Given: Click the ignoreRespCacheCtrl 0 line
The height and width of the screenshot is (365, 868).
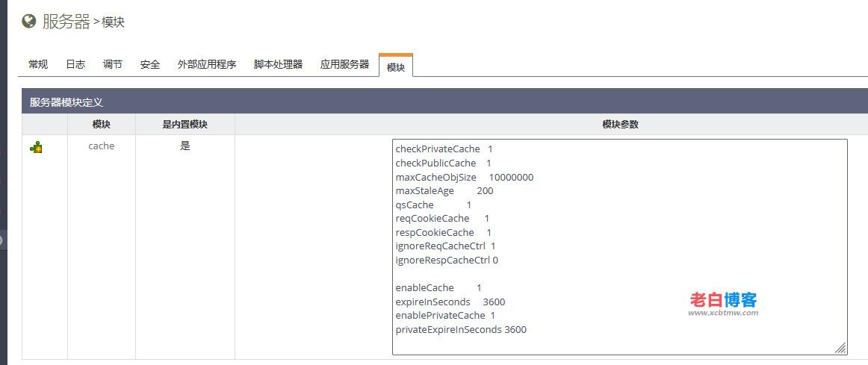Looking at the screenshot, I should [447, 260].
